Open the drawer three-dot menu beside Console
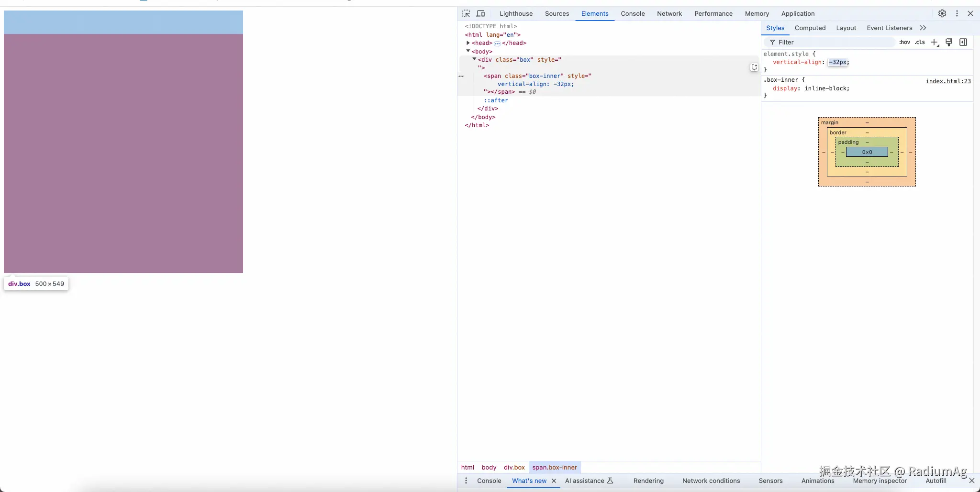 coord(466,481)
